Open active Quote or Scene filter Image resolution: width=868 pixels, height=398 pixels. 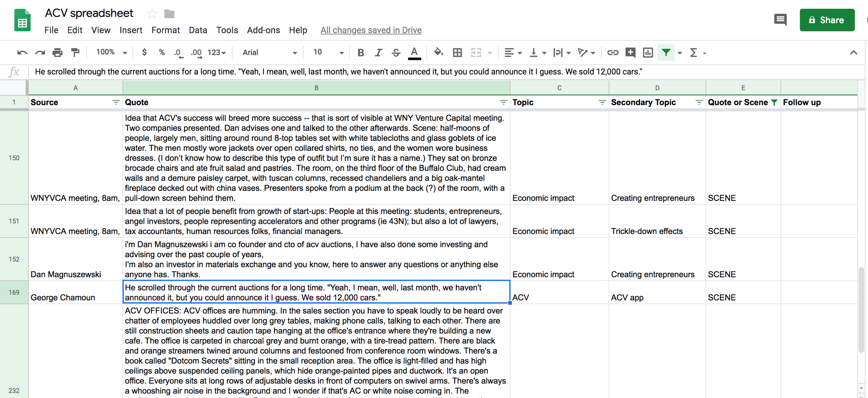pyautogui.click(x=774, y=102)
